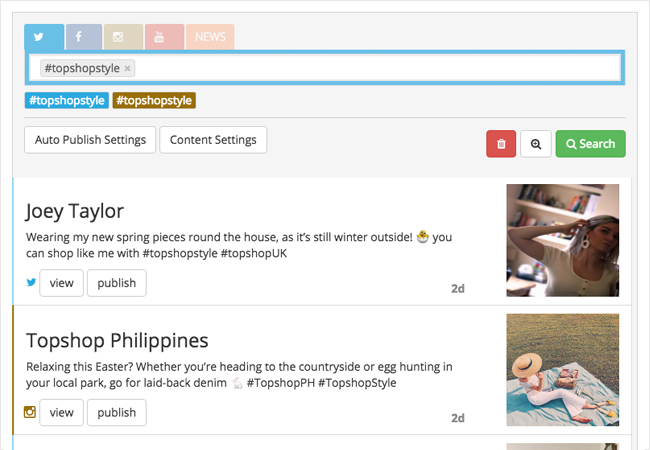Open Auto Publish Settings

click(90, 140)
